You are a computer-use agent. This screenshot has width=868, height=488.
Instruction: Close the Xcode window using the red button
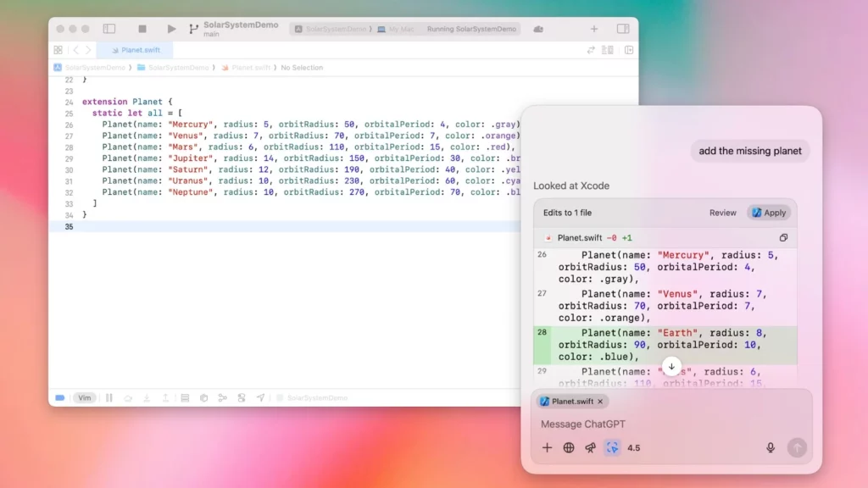pyautogui.click(x=60, y=29)
